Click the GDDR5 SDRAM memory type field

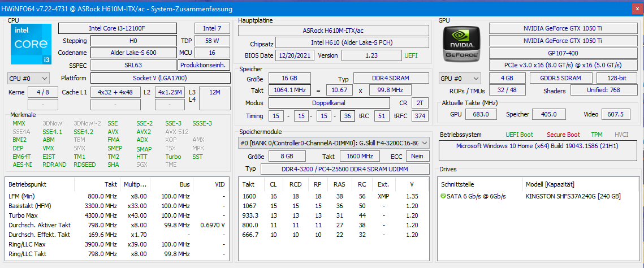pos(561,78)
